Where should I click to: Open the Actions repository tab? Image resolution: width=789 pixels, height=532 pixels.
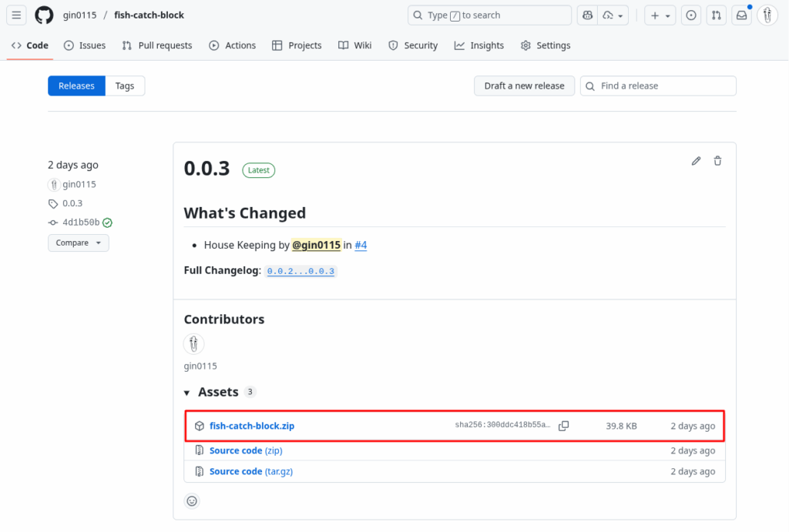232,45
